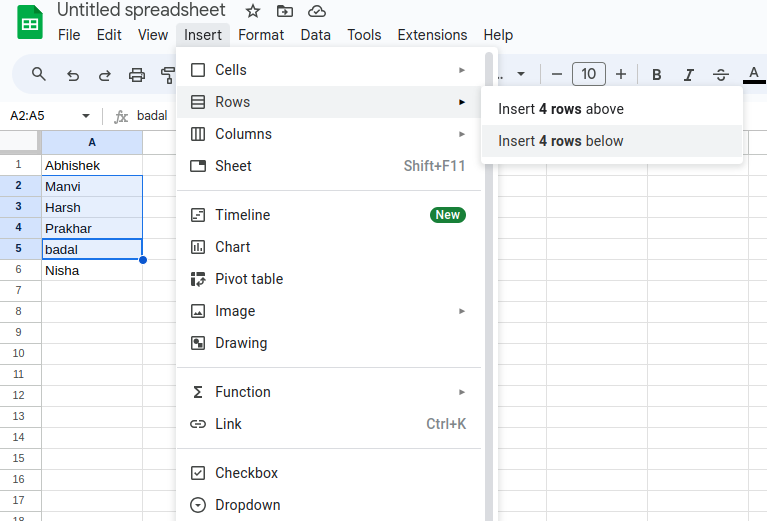This screenshot has width=767, height=521.
Task: Click the redo arrow icon
Action: (104, 74)
